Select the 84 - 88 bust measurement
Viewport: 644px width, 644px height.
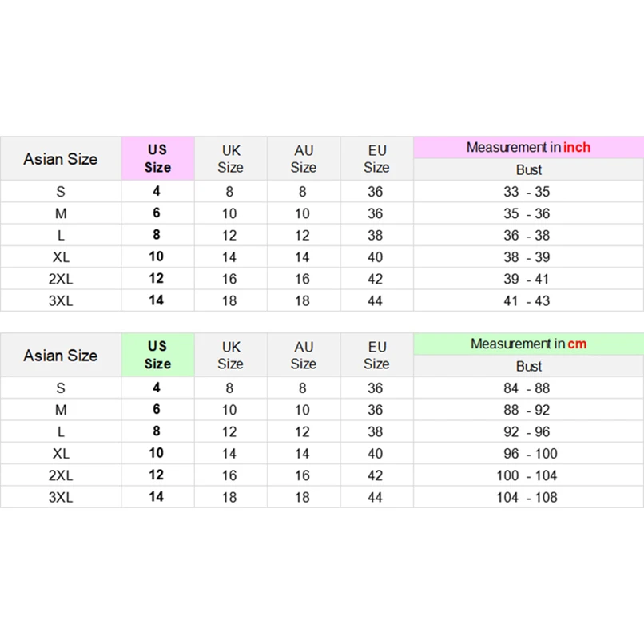coord(528,388)
